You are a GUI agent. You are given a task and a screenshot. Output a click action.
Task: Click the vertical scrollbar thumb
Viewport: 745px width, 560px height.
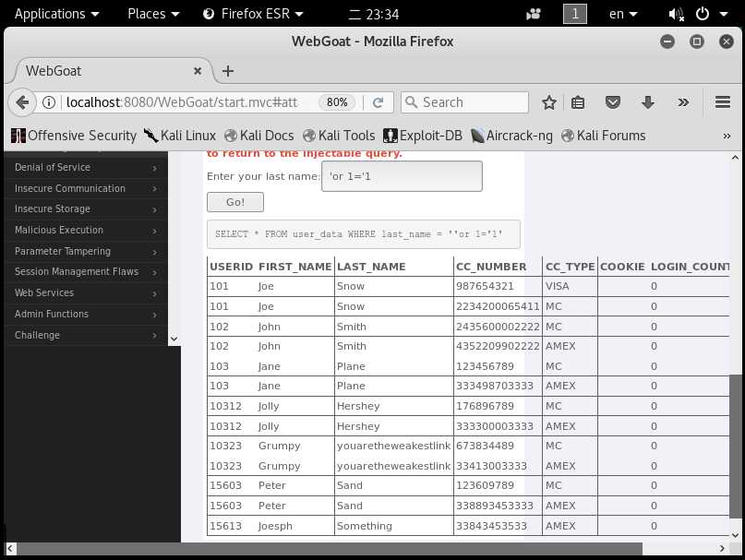pos(735,447)
